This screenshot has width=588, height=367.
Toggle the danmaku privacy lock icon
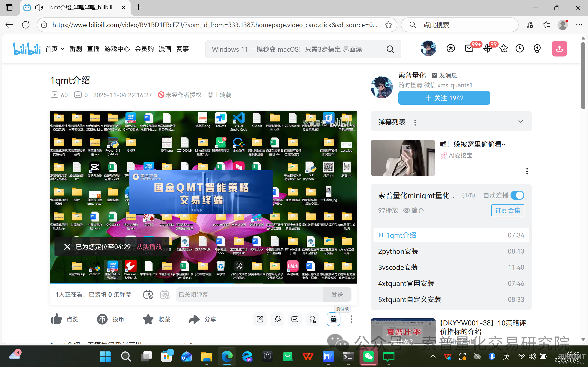click(x=312, y=319)
